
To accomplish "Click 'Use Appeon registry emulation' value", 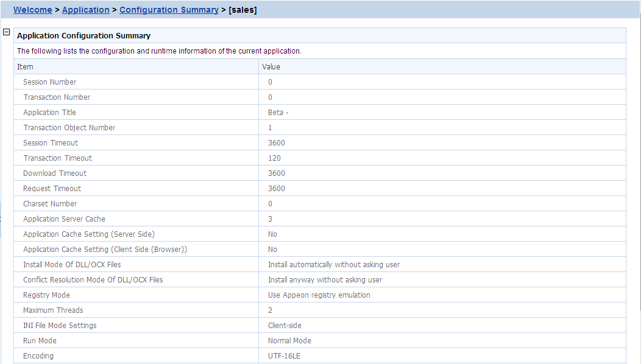I will [319, 295].
